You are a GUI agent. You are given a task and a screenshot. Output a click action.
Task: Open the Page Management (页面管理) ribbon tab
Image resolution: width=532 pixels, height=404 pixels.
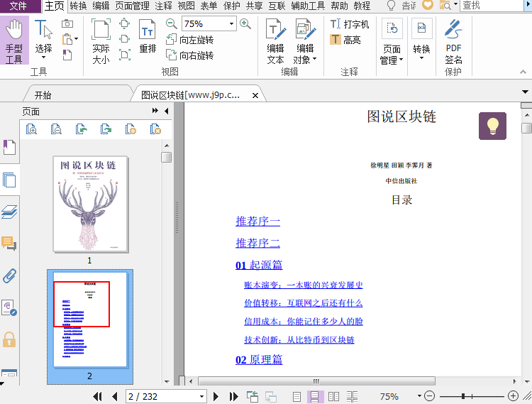pos(133,6)
